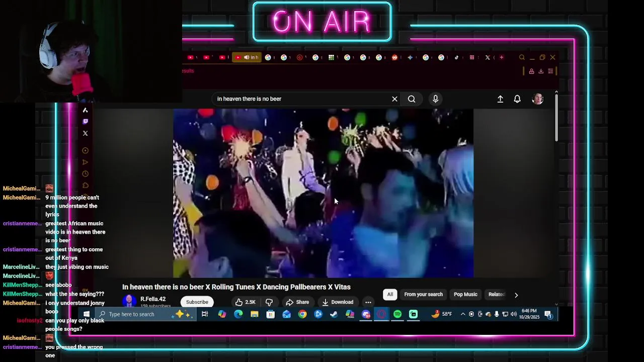This screenshot has height=362, width=644.
Task: Switch to the X tab
Action: (x=488, y=57)
